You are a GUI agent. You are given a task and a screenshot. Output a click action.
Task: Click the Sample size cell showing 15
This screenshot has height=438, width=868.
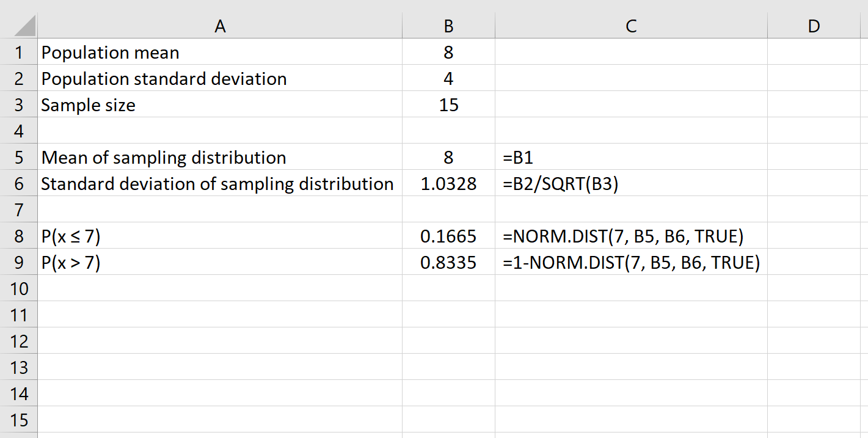[448, 104]
